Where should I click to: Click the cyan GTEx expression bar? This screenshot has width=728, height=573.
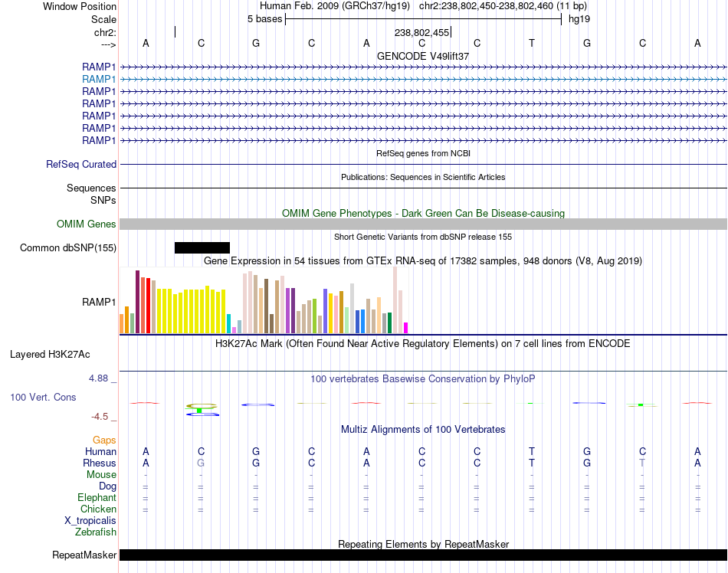coord(228,323)
